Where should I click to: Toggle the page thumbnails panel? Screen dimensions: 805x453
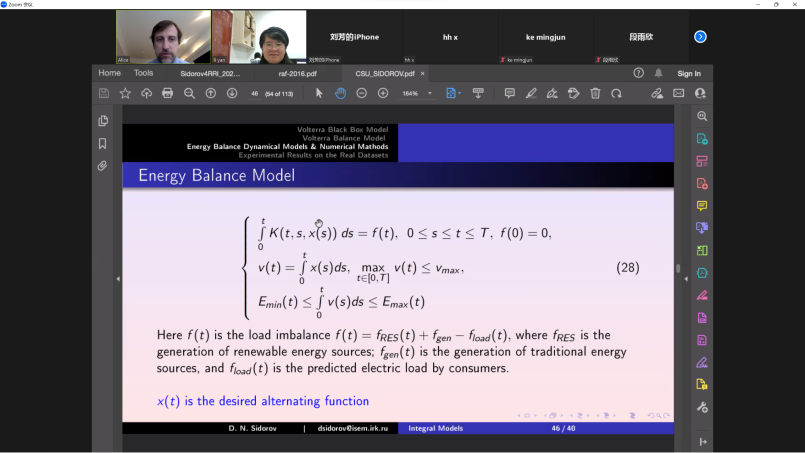pos(103,121)
